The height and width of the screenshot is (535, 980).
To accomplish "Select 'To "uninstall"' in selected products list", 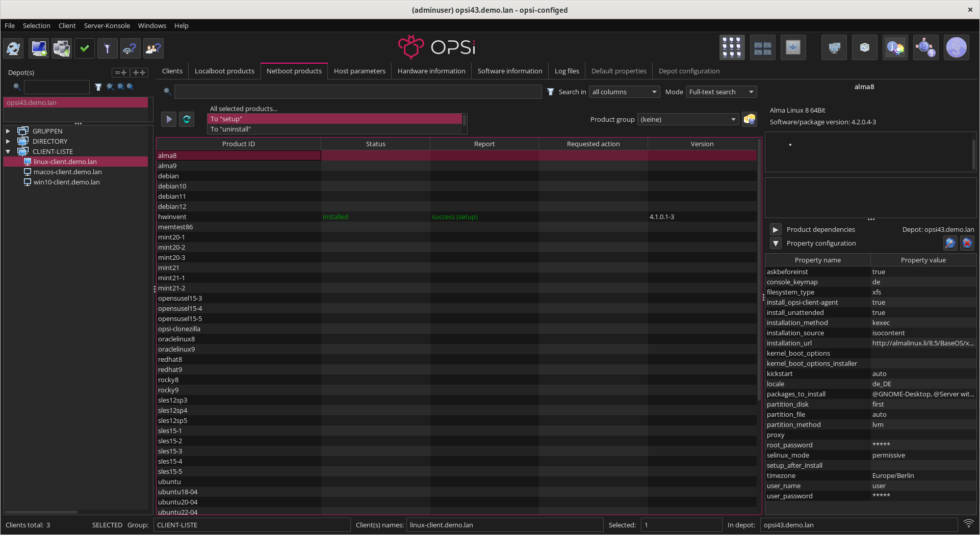I will 334,129.
